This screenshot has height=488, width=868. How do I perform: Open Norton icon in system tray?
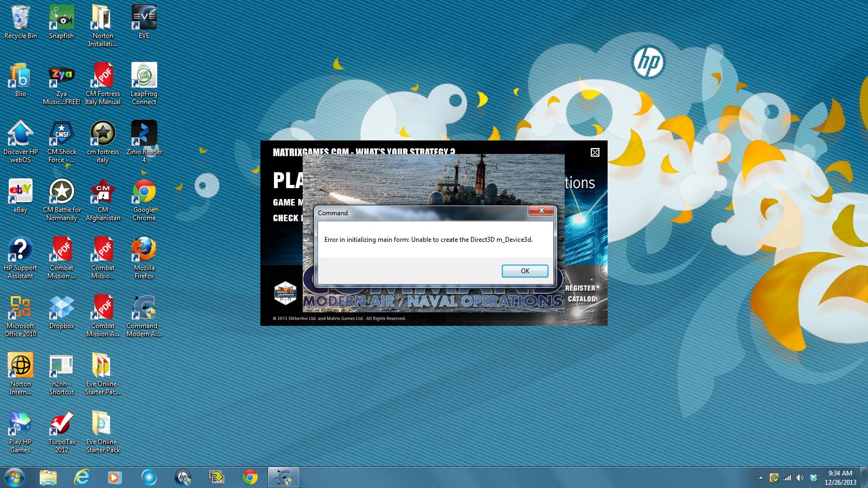coord(774,478)
